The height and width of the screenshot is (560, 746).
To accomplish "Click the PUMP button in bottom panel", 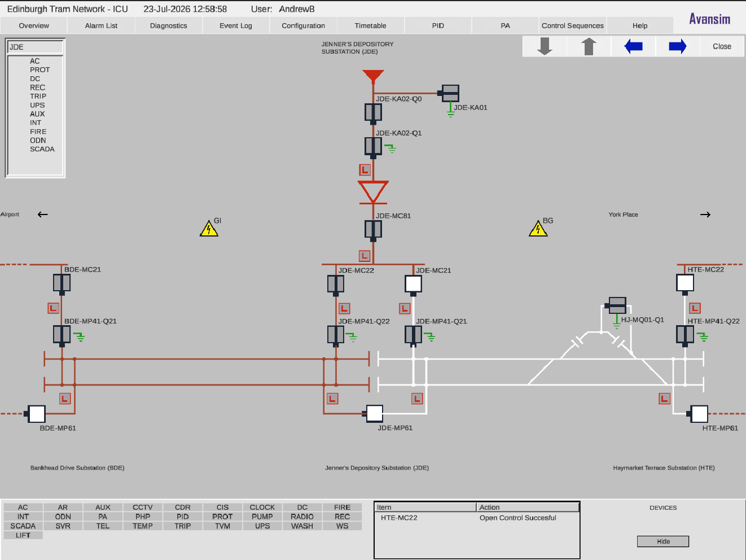I will pos(262,517).
